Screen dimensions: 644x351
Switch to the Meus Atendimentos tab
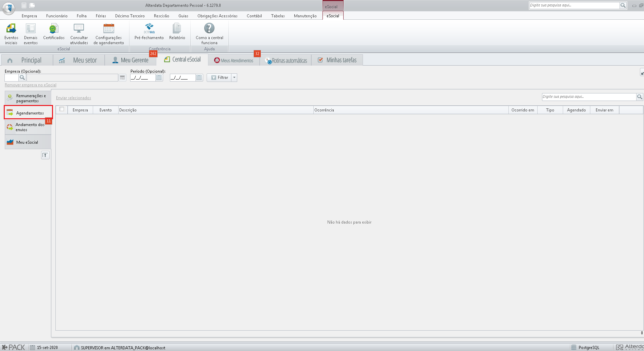(x=234, y=60)
